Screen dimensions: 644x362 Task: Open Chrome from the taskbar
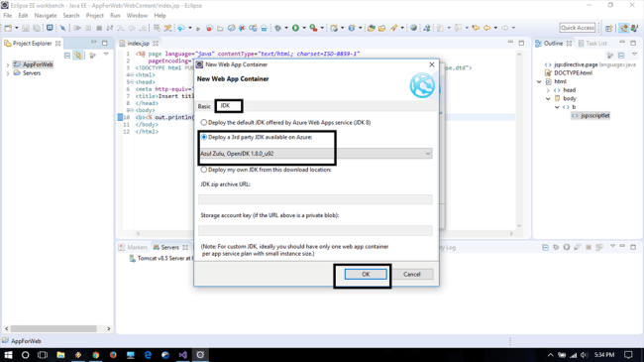pos(96,355)
